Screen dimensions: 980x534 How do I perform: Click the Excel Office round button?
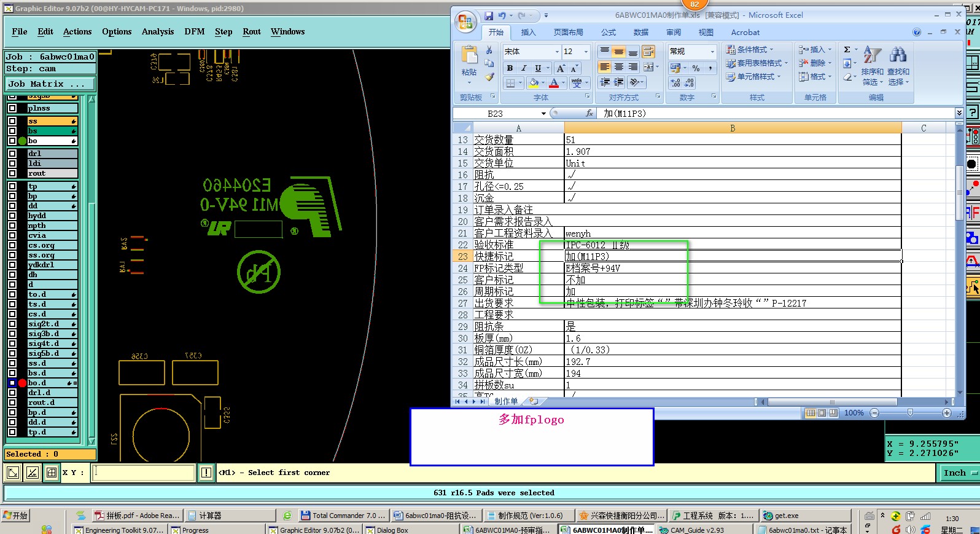(465, 22)
